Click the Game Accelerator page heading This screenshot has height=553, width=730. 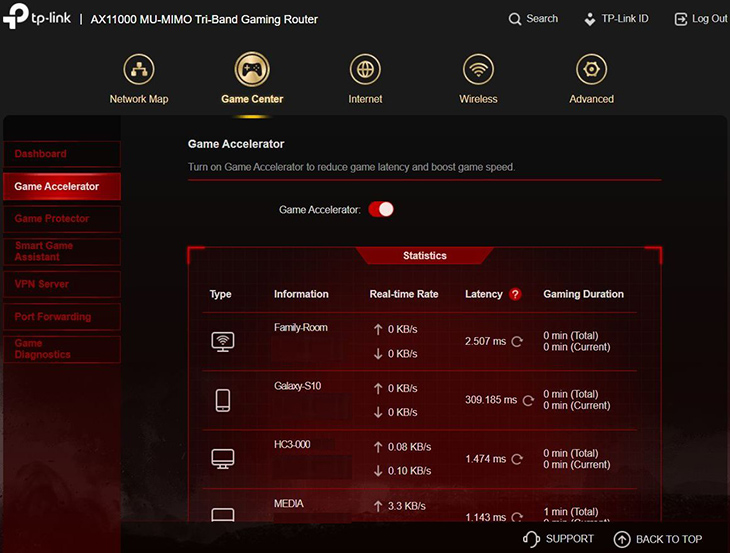pyautogui.click(x=236, y=144)
